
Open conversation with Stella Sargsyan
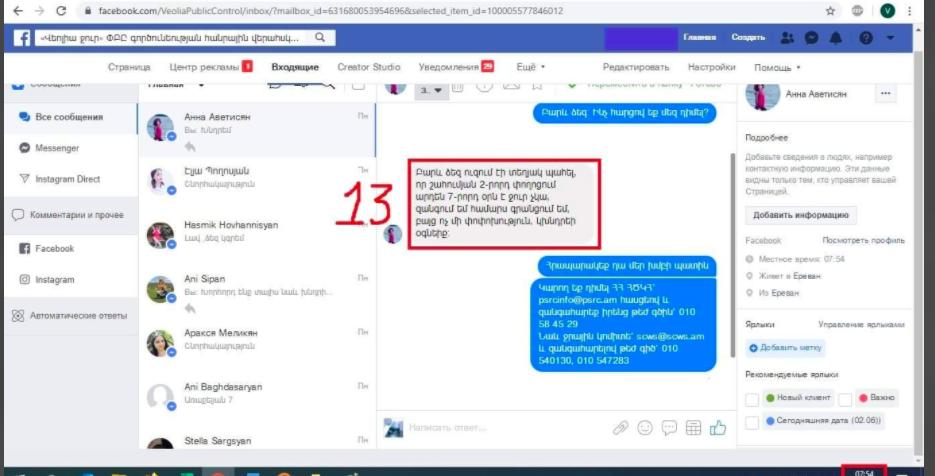click(257, 441)
